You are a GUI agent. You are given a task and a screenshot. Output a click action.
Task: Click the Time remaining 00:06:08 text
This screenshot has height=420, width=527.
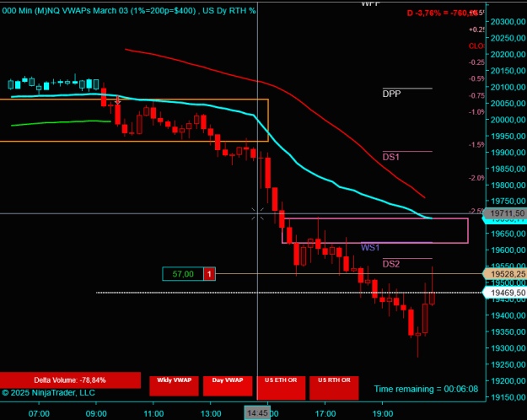pyautogui.click(x=426, y=389)
